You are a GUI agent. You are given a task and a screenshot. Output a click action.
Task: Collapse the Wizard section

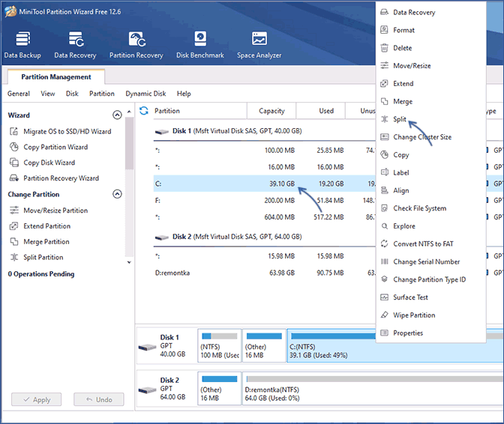(x=117, y=115)
